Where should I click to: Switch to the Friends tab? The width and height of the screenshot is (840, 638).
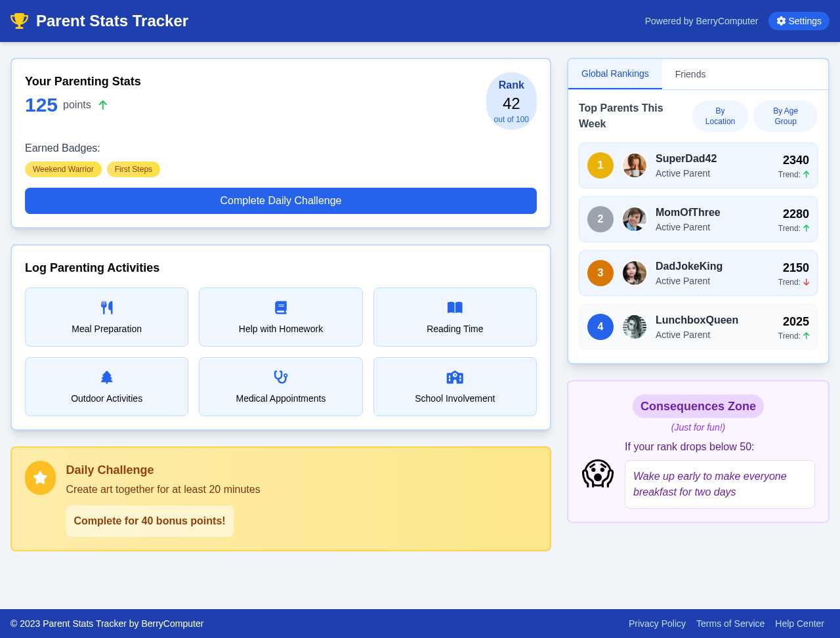point(690,74)
